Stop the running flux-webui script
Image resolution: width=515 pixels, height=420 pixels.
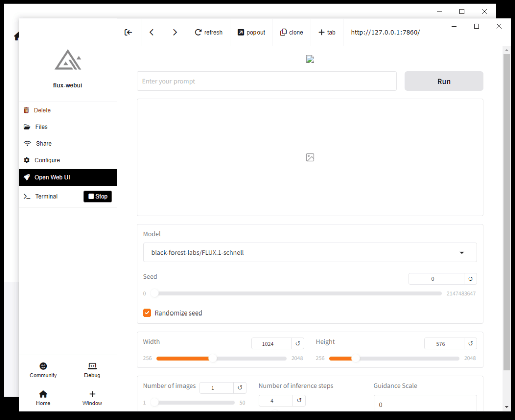tap(98, 196)
